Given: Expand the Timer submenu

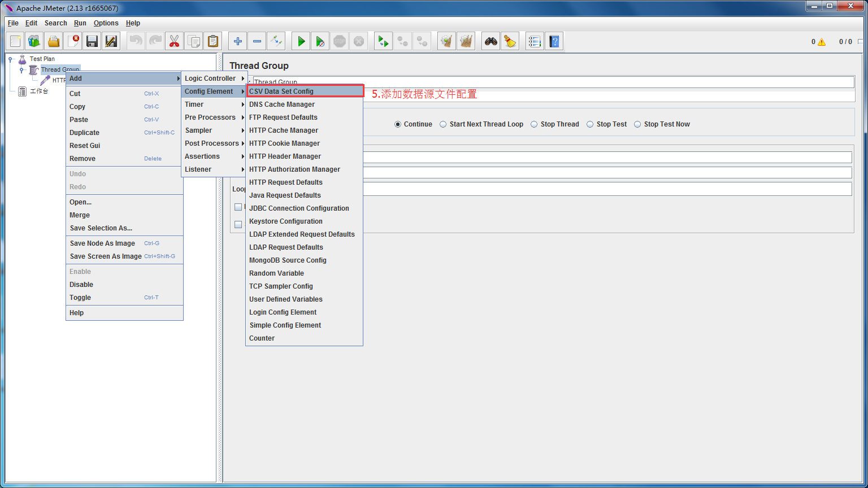Looking at the screenshot, I should click(214, 104).
